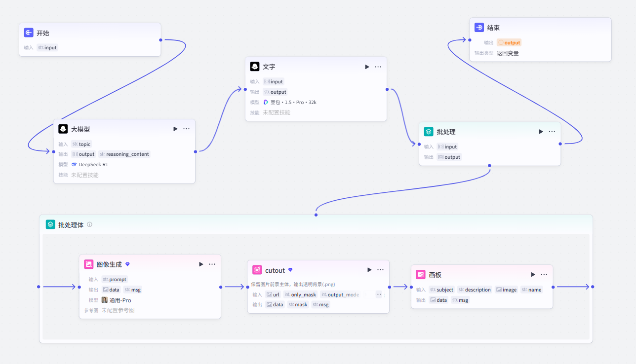636x364 pixels.
Task: Click the 豆包·1.5·Pro·32k model label
Action: (x=289, y=103)
